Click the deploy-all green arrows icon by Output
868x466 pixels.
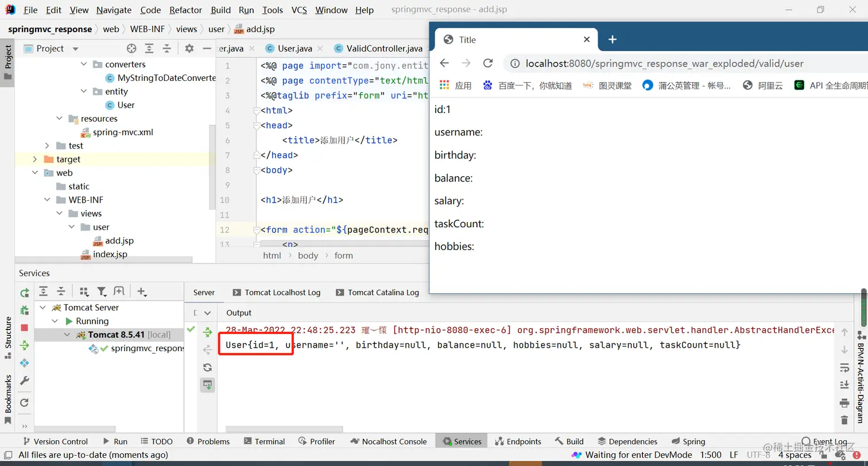point(207,332)
